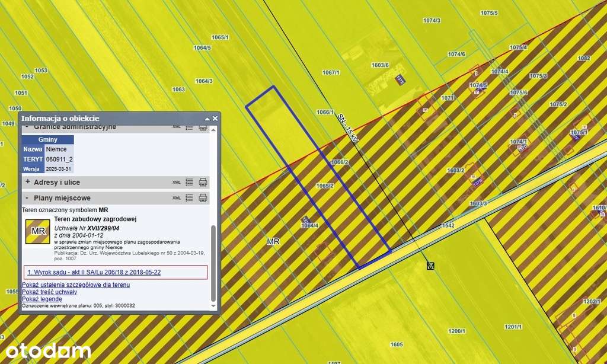This screenshot has height=364, width=607.
Task: Expand the Adresy i ulice section
Action: tap(27, 181)
